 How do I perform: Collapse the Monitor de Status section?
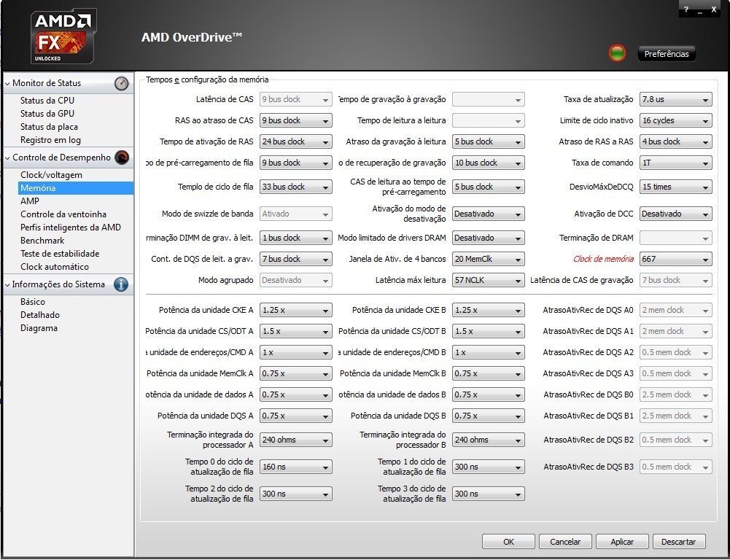7,84
